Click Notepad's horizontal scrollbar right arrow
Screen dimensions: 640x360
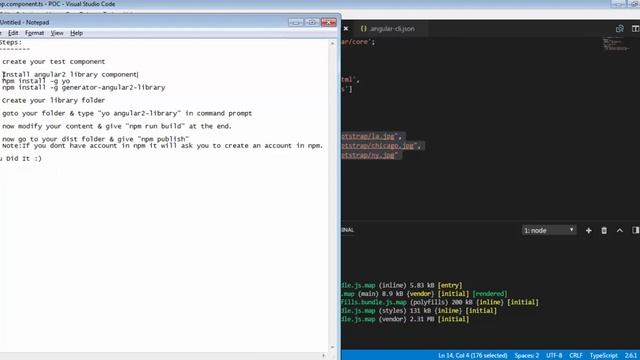(x=324, y=356)
